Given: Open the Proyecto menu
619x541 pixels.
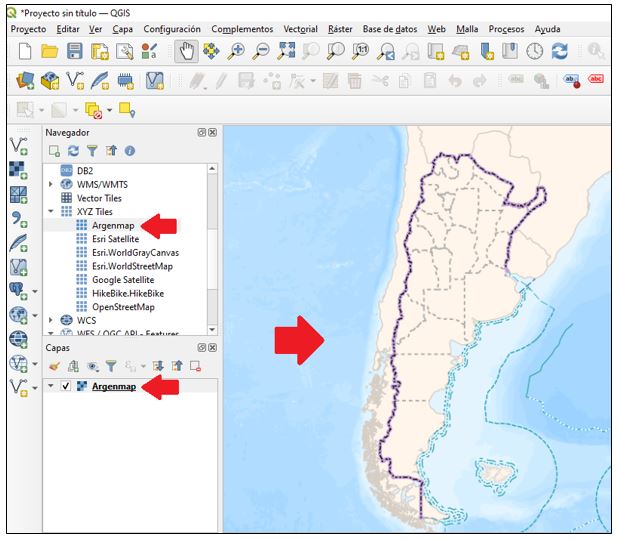Looking at the screenshot, I should 28,29.
